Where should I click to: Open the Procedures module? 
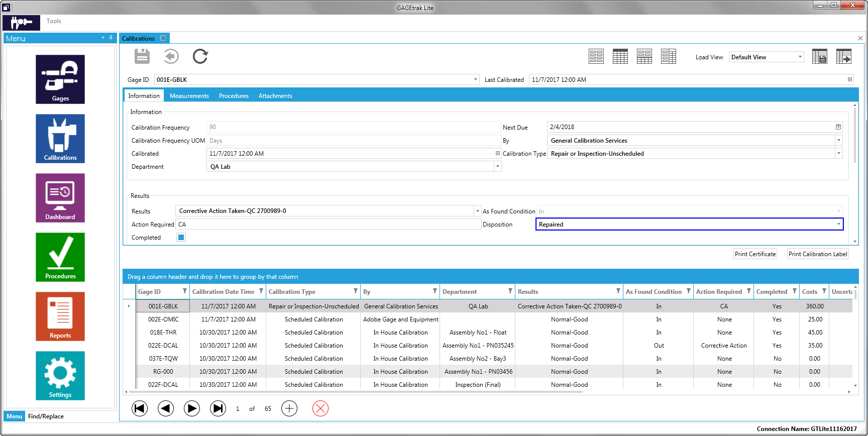(x=60, y=257)
